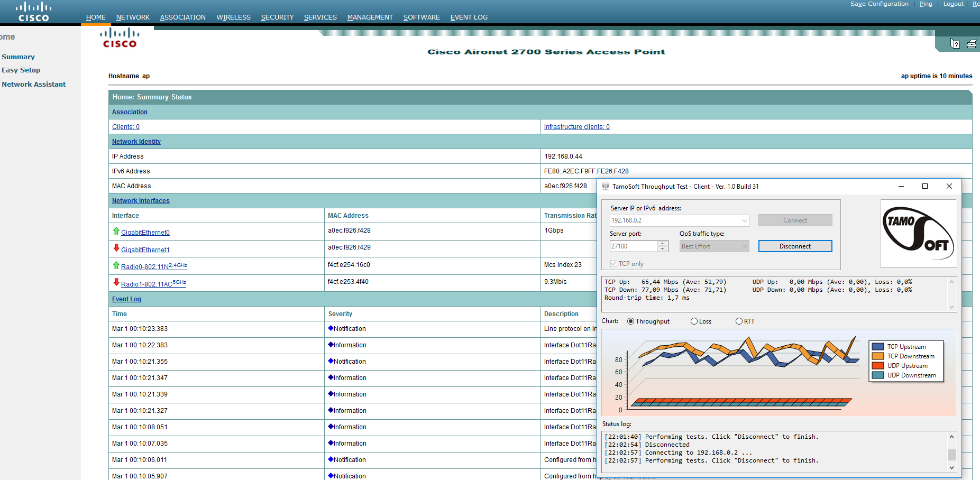Viewport: 980px width, 480px height.
Task: Open the Association section link
Action: click(130, 112)
